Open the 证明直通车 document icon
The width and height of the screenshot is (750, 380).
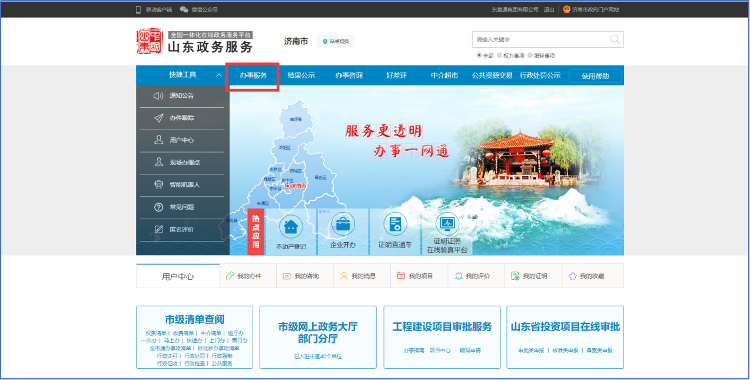click(x=395, y=224)
